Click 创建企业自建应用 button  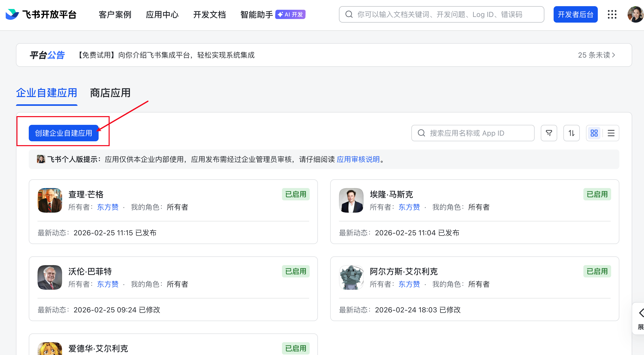[x=63, y=133]
